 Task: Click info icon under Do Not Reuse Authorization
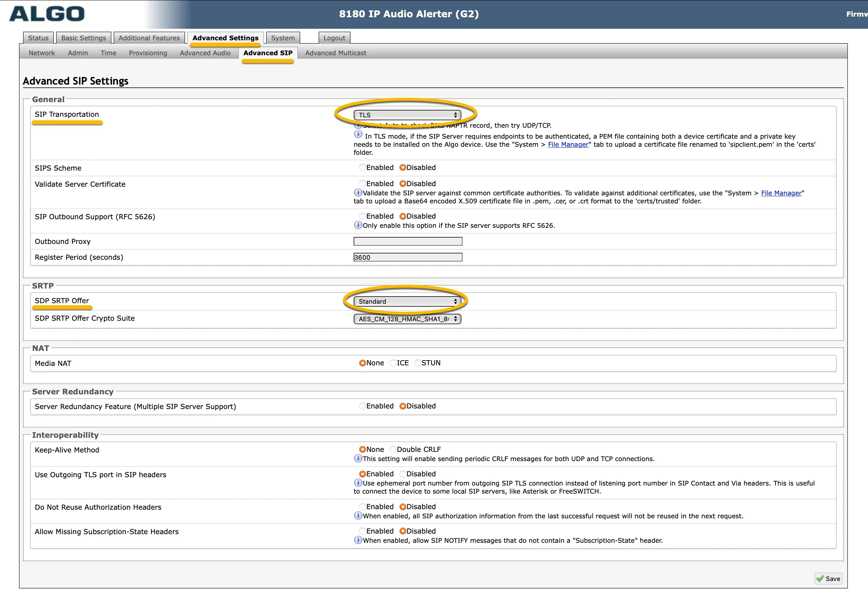[358, 515]
